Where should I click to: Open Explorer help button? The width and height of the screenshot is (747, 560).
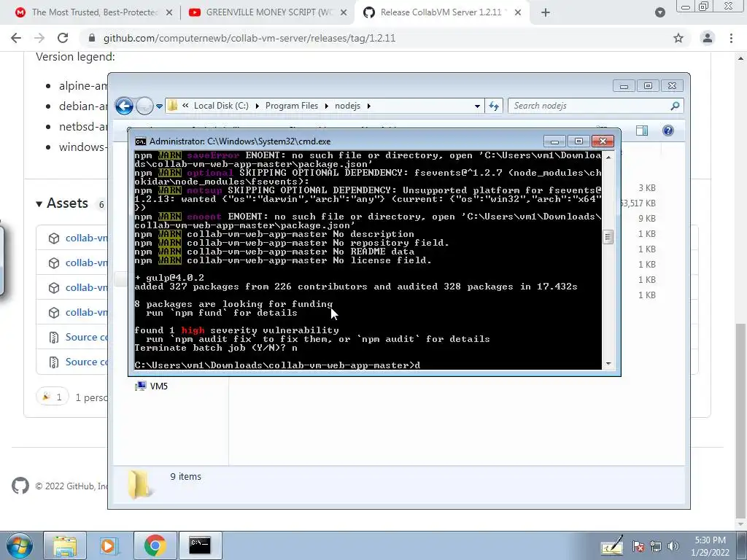pyautogui.click(x=668, y=131)
